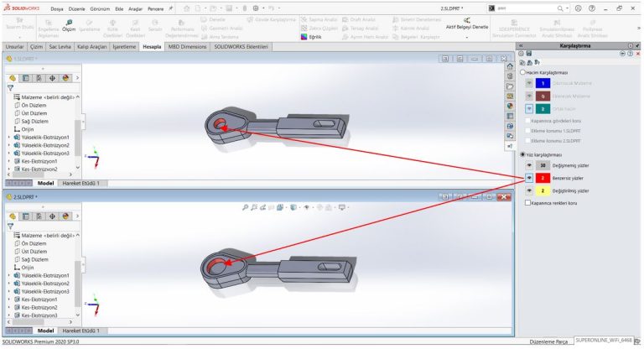
Task: Click the Ölçüm measure tool
Action: (x=69, y=25)
